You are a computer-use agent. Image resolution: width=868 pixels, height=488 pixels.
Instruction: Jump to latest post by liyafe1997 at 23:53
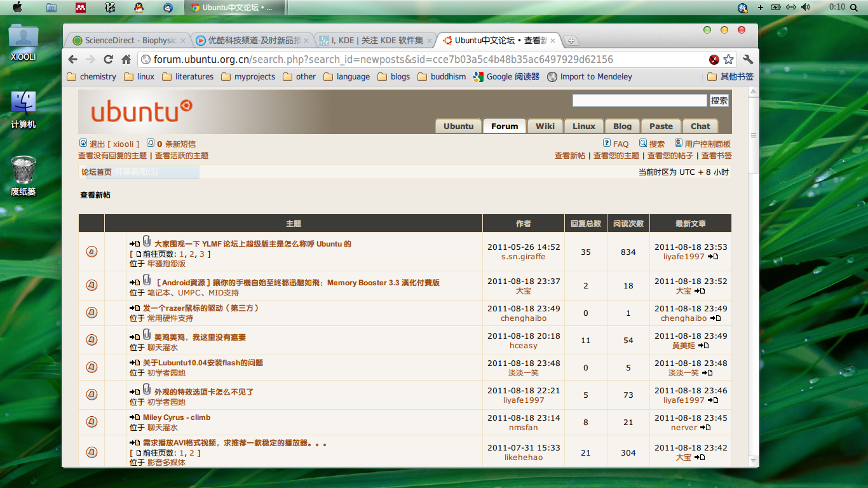point(713,257)
